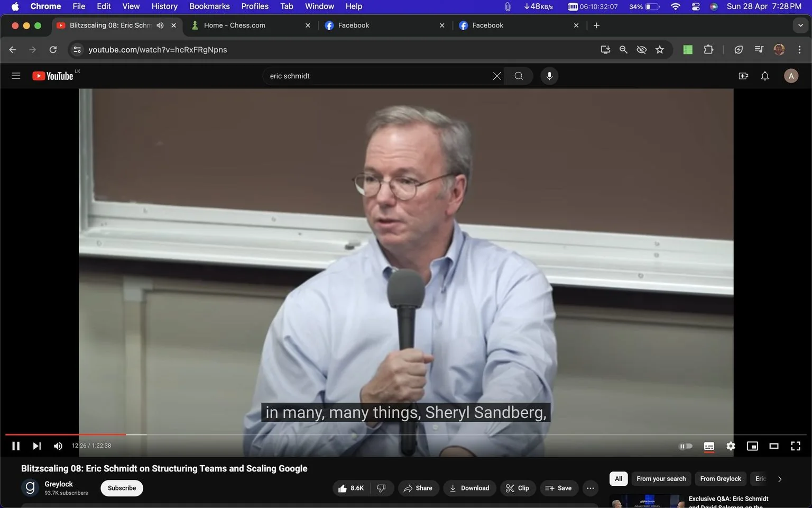Switch to miniplayer mode
The image size is (812, 508).
752,446
